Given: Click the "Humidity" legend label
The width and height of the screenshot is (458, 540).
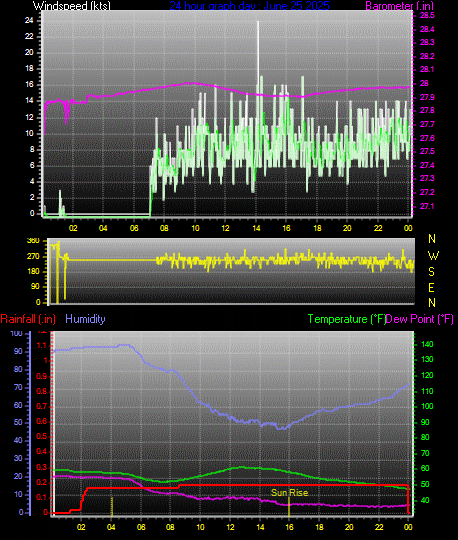Looking at the screenshot, I should (85, 319).
